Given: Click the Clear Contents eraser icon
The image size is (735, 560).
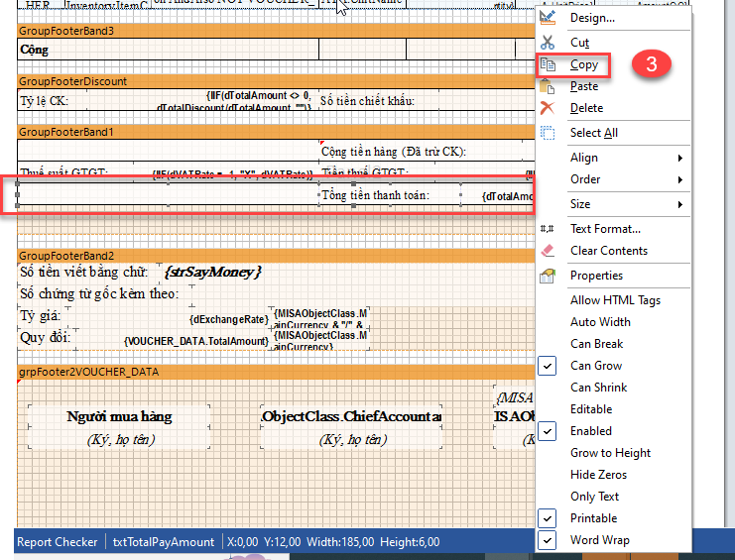Looking at the screenshot, I should coord(548,251).
